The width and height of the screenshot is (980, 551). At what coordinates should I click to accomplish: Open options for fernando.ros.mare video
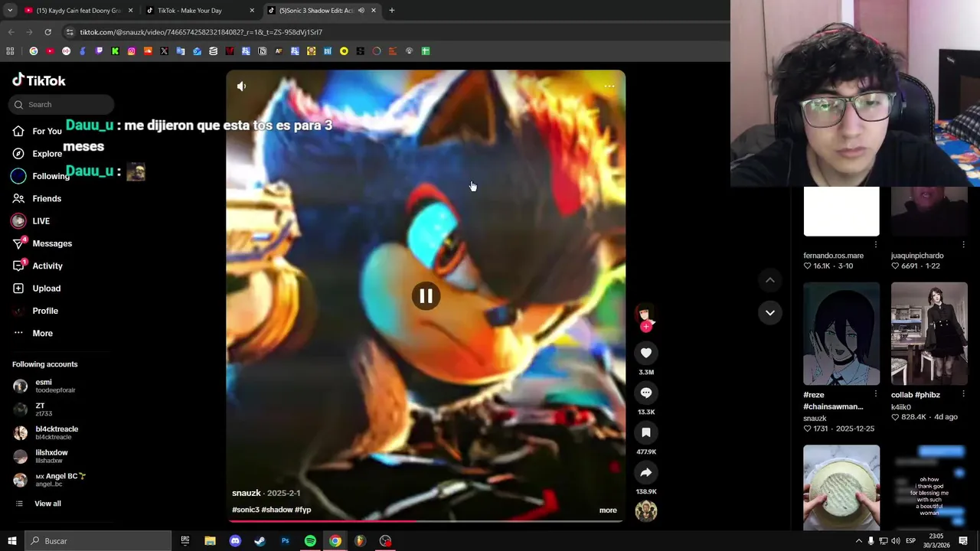876,245
